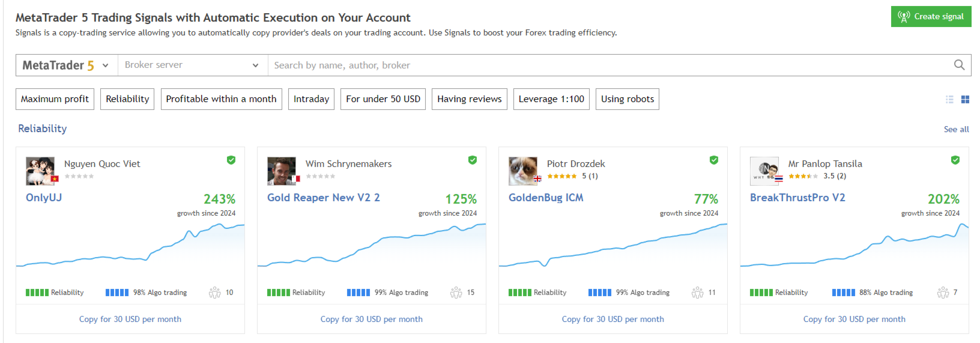The height and width of the screenshot is (343, 980).
Task: Switch to grid view layout
Action: 965,99
